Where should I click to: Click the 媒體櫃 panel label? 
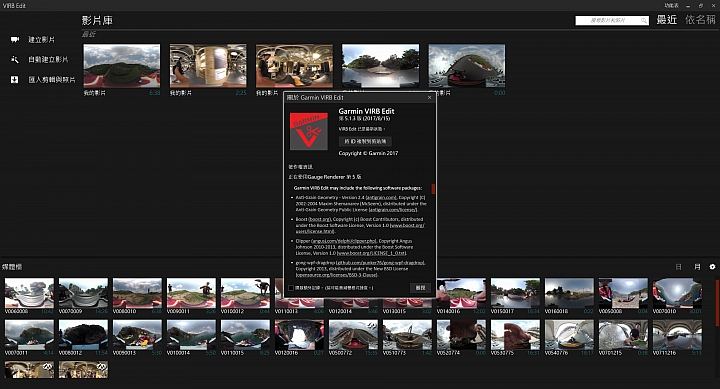[x=12, y=267]
